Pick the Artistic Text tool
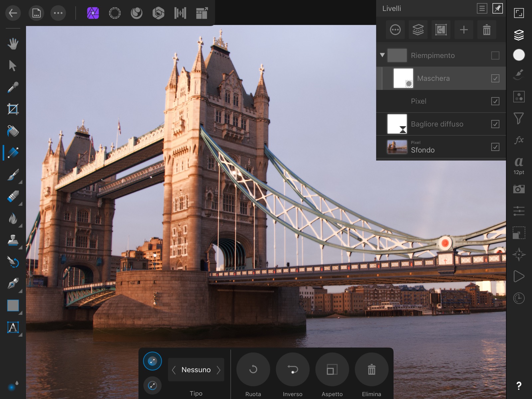This screenshot has height=399, width=532. (13, 328)
